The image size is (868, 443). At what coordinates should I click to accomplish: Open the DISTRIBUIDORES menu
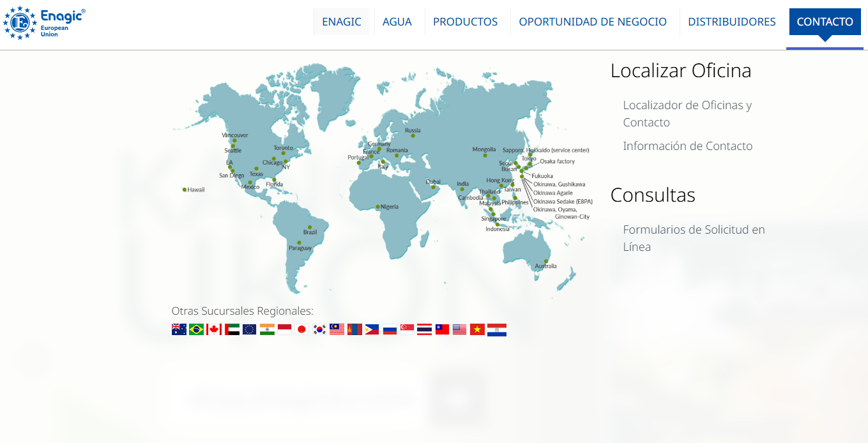(732, 22)
